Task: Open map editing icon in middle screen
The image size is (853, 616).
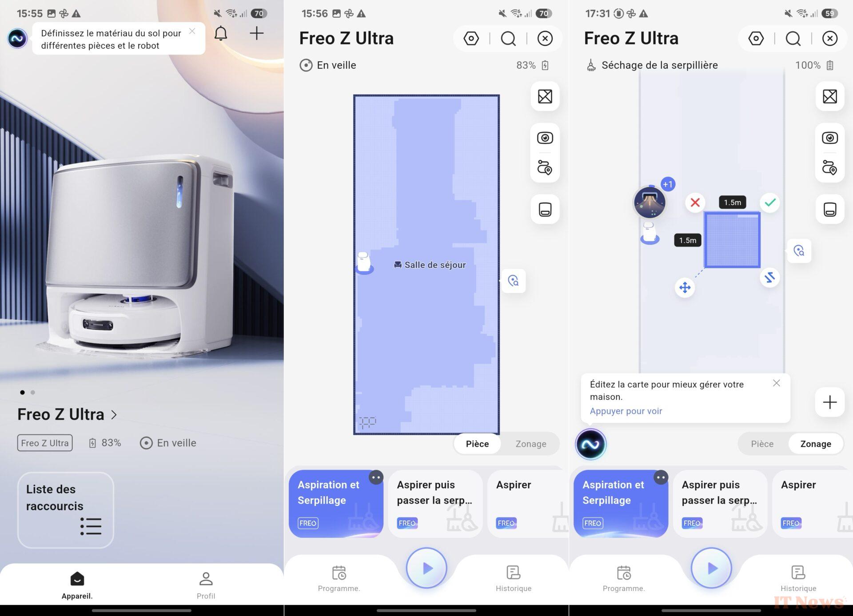Action: click(x=545, y=96)
